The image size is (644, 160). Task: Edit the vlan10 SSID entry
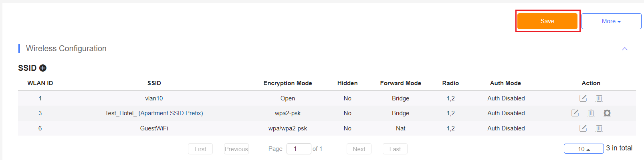tap(583, 98)
